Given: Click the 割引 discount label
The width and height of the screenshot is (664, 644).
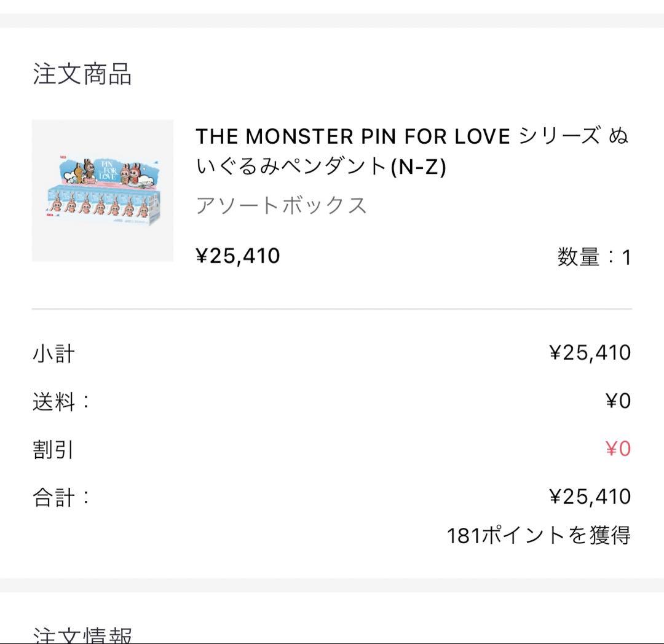Looking at the screenshot, I should point(53,450).
